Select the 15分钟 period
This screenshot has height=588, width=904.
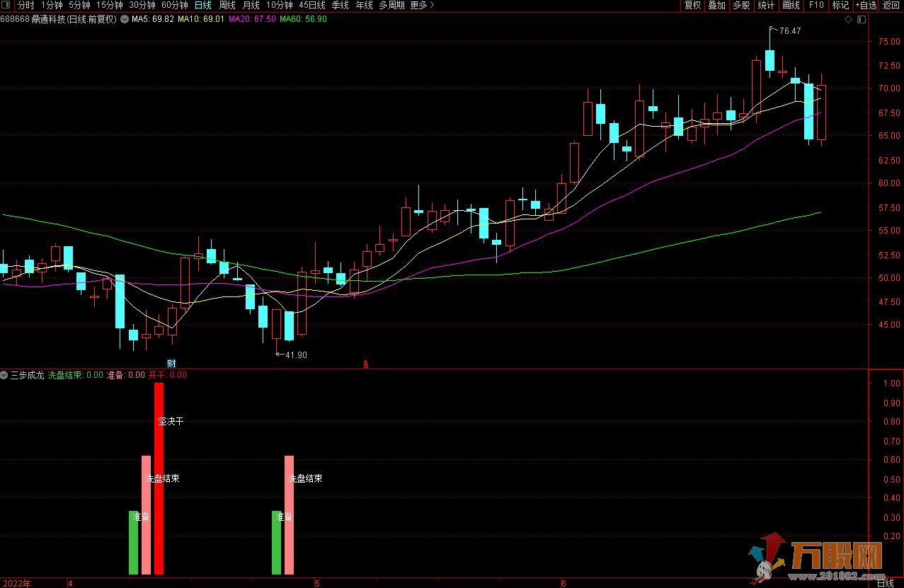[110, 5]
